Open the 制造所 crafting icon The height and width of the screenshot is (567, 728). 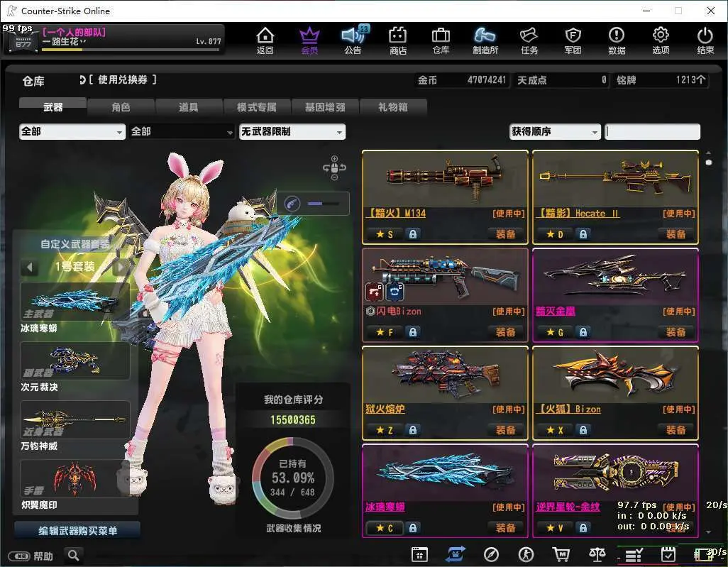[485, 41]
